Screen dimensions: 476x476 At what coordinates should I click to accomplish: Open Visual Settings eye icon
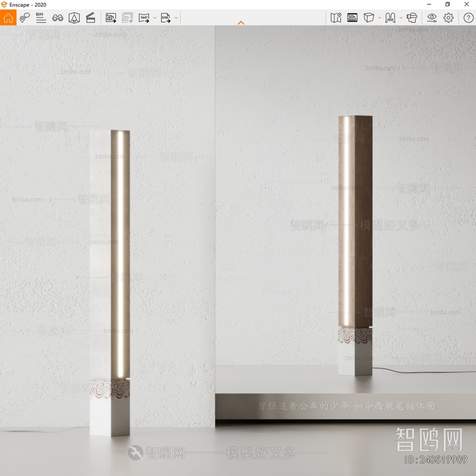point(432,18)
